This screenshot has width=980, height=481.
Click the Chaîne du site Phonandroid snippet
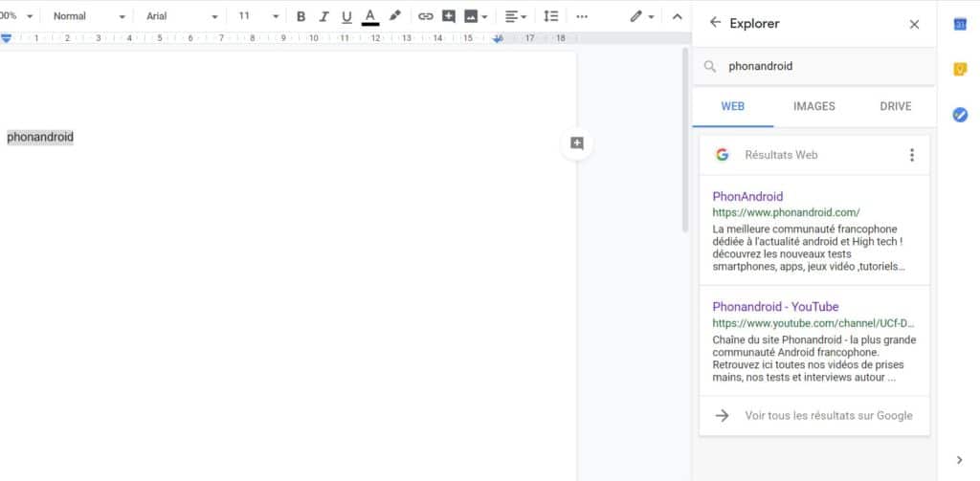click(813, 359)
